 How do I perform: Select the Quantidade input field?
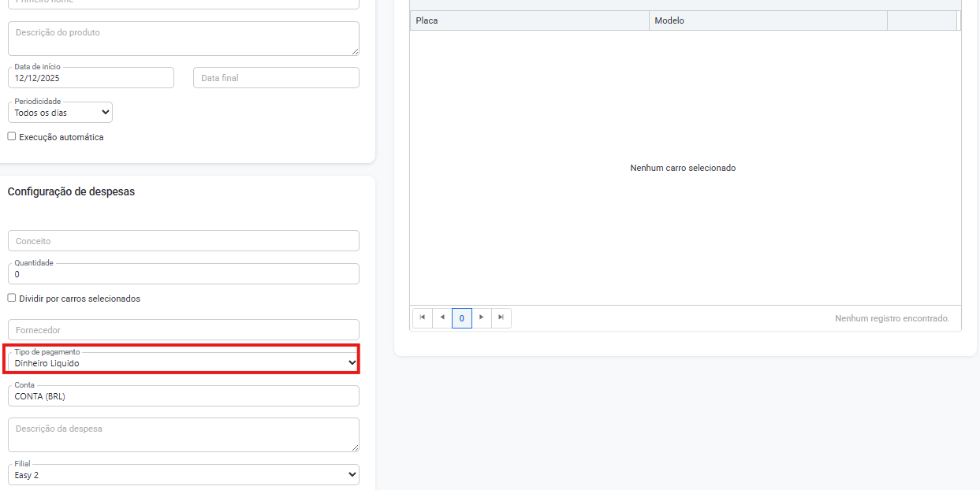click(x=183, y=274)
